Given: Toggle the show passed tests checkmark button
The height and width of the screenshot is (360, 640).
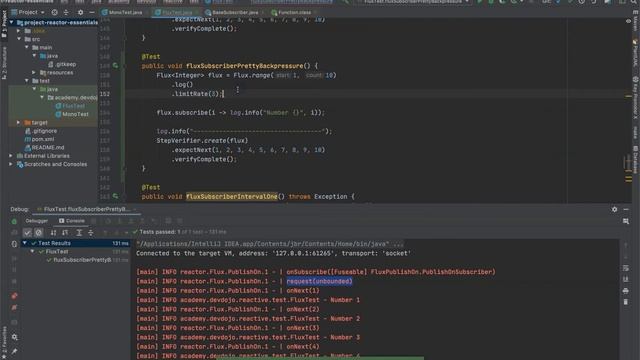Looking at the screenshot, I should click(x=27, y=232).
